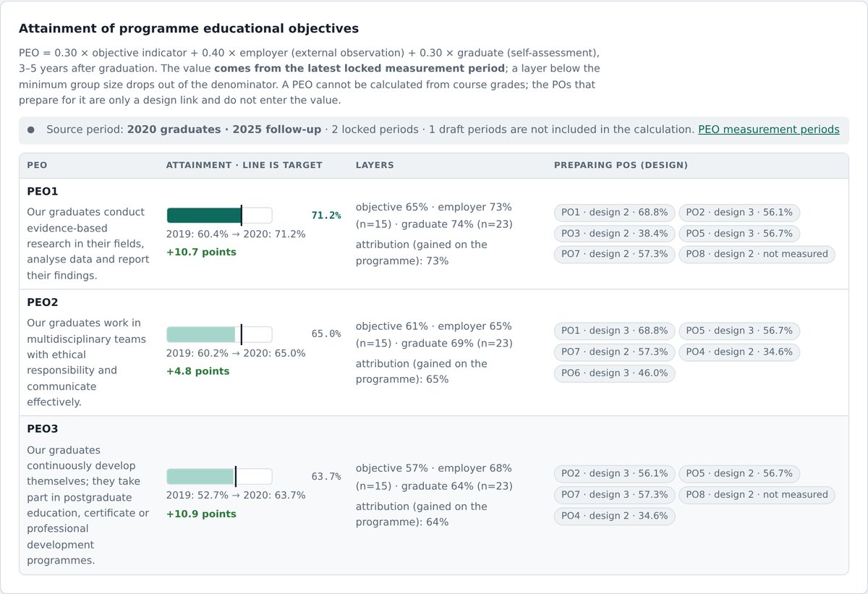868x594 pixels.
Task: Click the Layers column header
Action: [x=375, y=166]
